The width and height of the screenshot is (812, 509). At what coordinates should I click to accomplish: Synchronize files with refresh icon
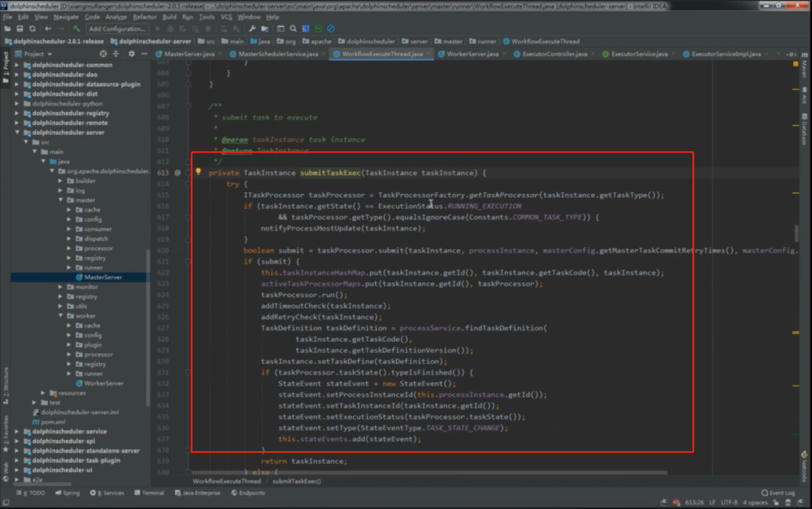tap(32, 29)
